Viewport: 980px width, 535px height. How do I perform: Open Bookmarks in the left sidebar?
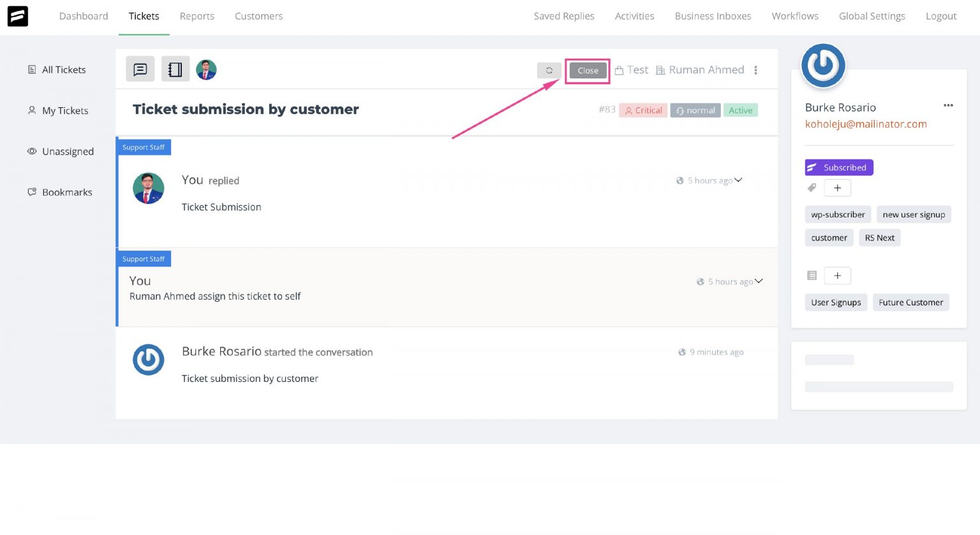[67, 192]
